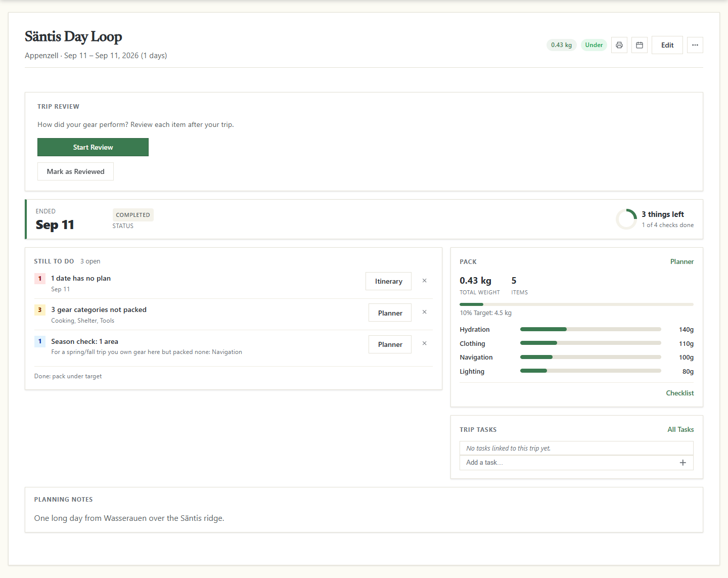Open the calendar icon button
Screen dimensions: 728x578
click(640, 45)
